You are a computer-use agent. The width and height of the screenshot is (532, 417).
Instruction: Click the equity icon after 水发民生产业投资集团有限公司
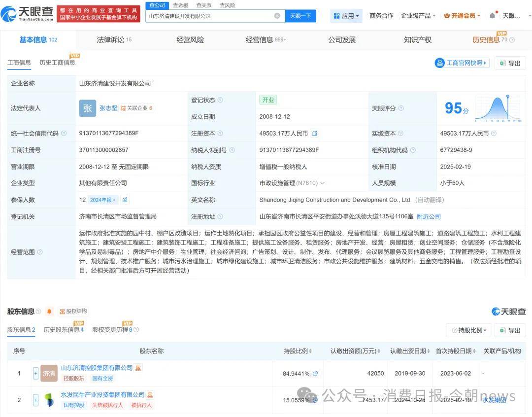150,395
